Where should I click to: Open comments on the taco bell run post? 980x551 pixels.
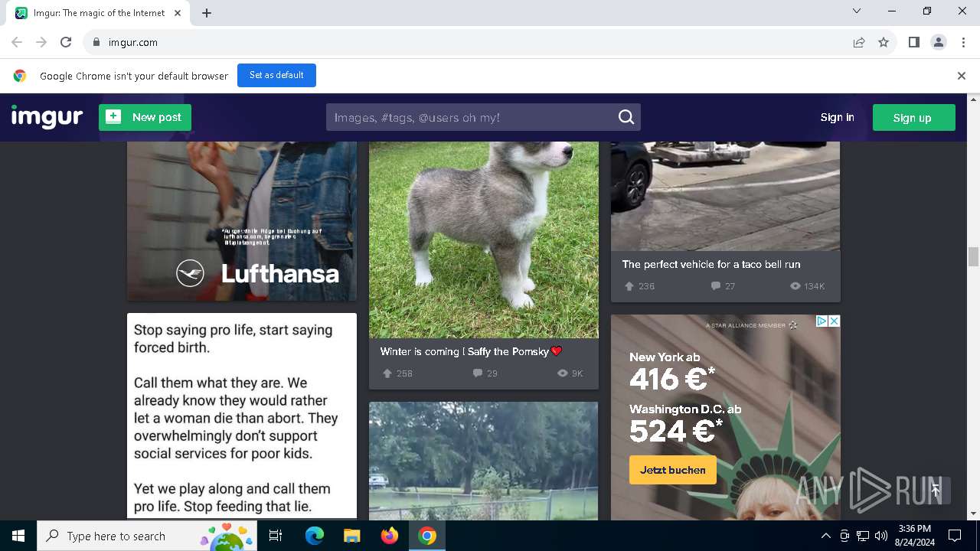[x=716, y=286]
